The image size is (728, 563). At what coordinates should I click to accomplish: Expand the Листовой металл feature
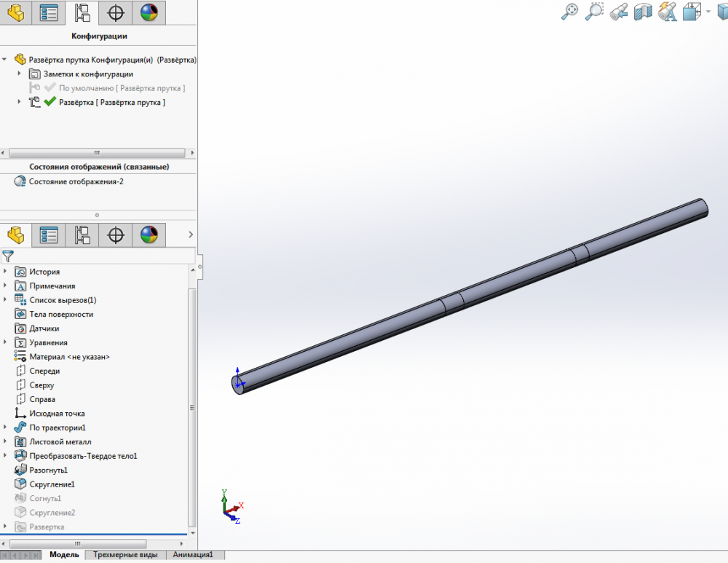6,442
